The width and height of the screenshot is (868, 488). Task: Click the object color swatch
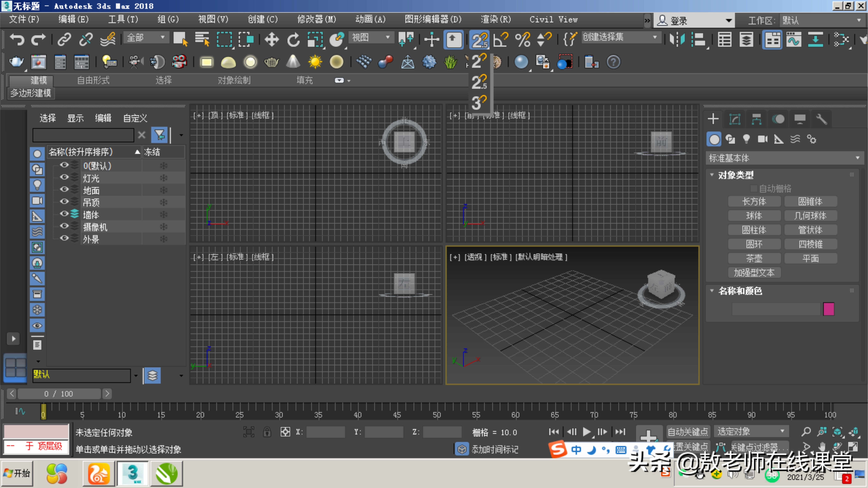pos(829,309)
